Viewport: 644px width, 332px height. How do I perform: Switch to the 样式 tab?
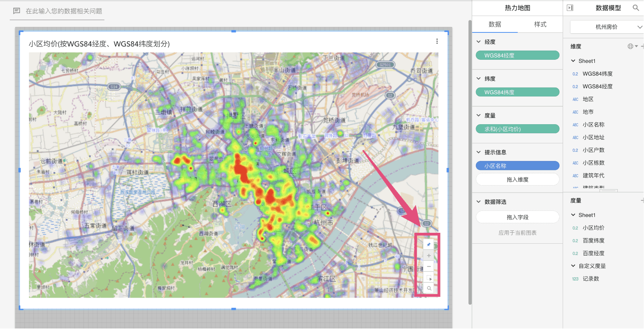click(x=540, y=24)
